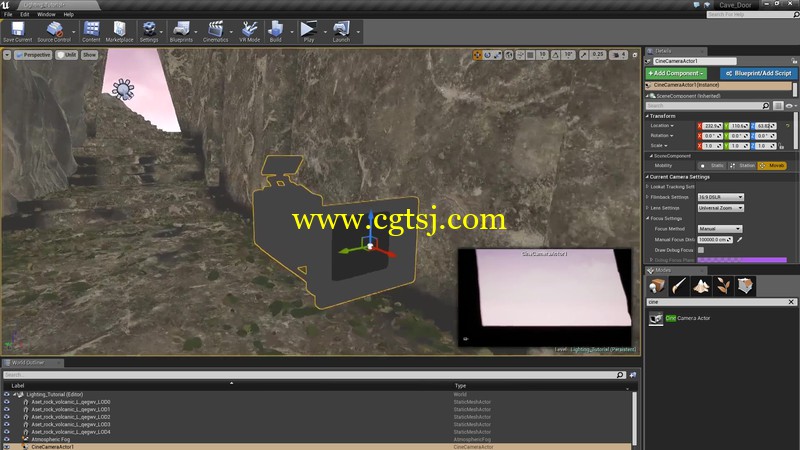Viewport: 800px width, 450px height.
Task: Select the rotate gizmo mode in viewport
Action: [x=487, y=55]
